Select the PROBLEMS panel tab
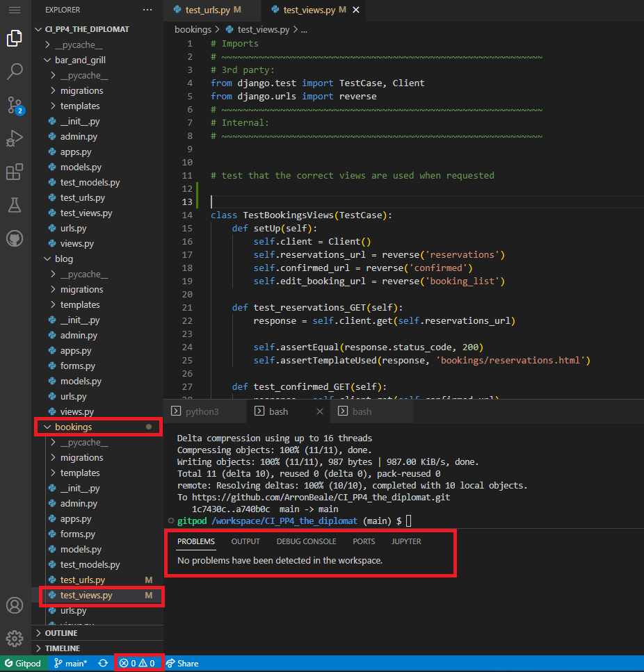The image size is (644, 672). click(196, 541)
